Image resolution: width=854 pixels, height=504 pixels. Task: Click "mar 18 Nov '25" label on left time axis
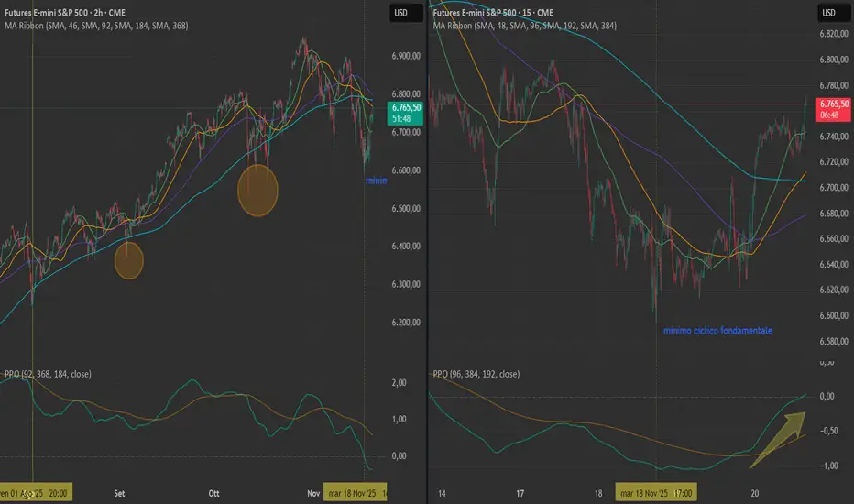coord(355,492)
